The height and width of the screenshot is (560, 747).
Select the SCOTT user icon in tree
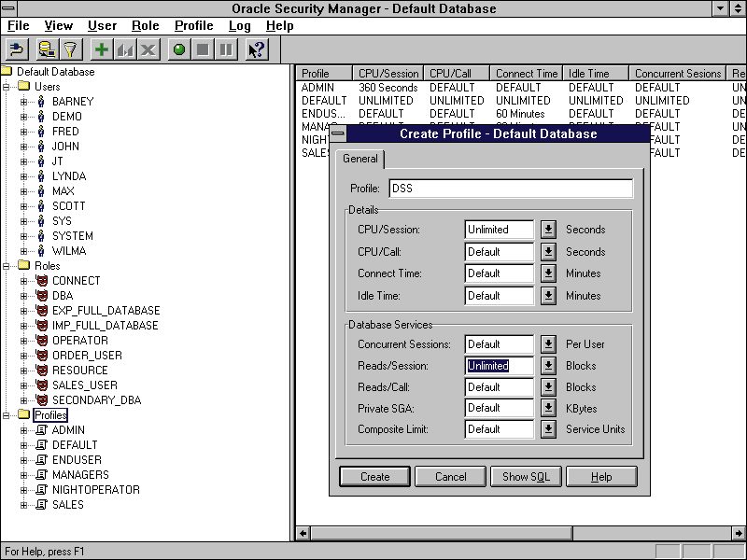(x=41, y=206)
